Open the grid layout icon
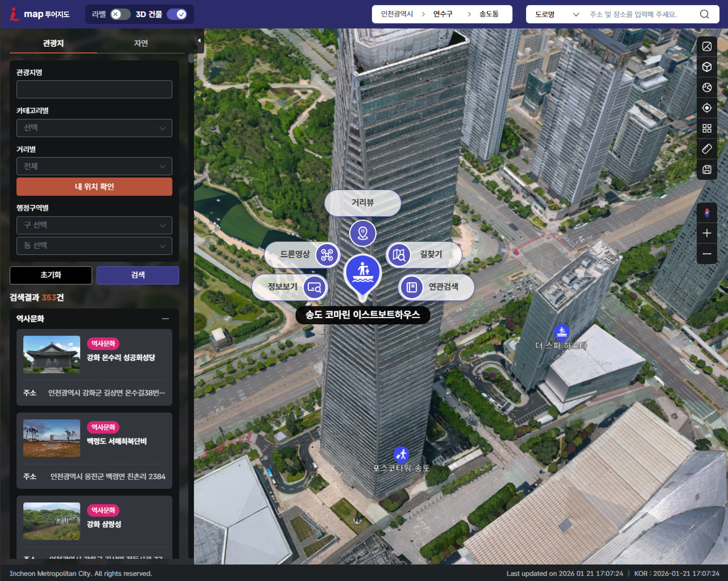728x581 pixels. click(x=706, y=128)
